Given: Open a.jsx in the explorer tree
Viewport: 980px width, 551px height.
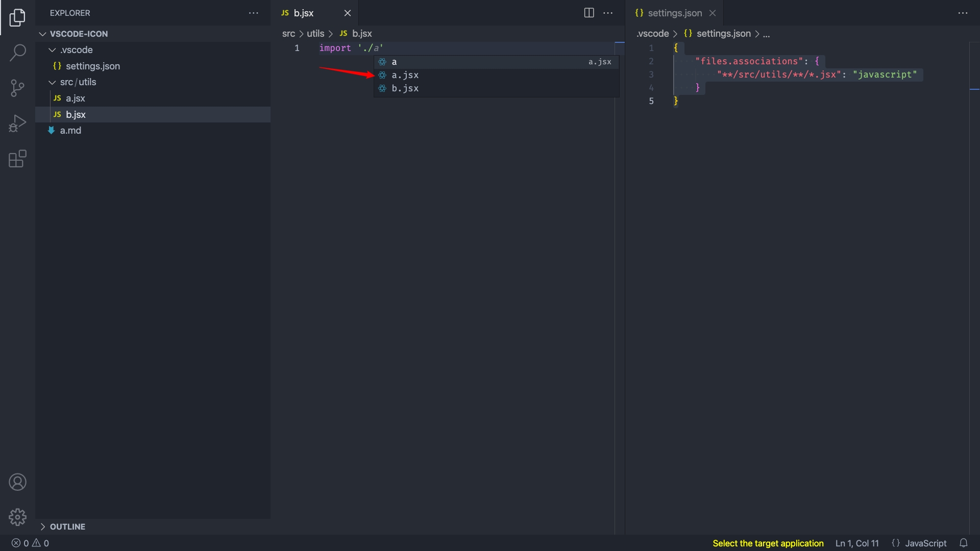Looking at the screenshot, I should pyautogui.click(x=153, y=98).
